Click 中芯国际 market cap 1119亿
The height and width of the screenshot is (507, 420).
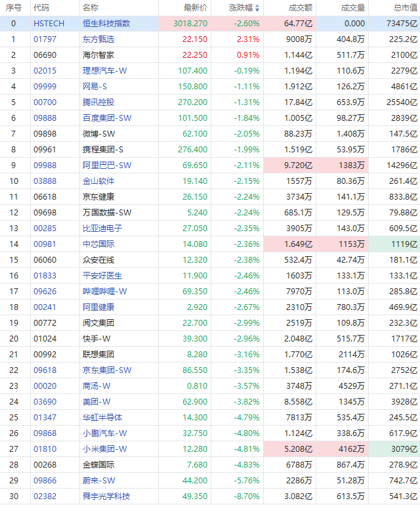tap(404, 244)
